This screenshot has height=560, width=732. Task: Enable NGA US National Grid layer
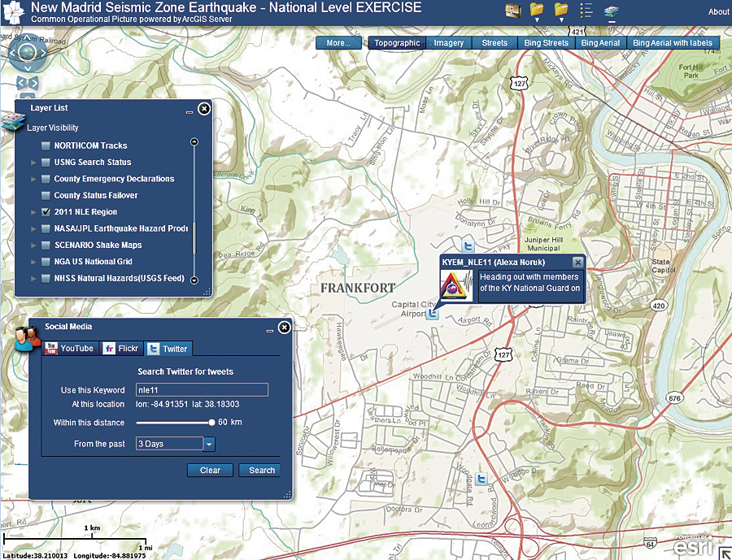(x=46, y=262)
